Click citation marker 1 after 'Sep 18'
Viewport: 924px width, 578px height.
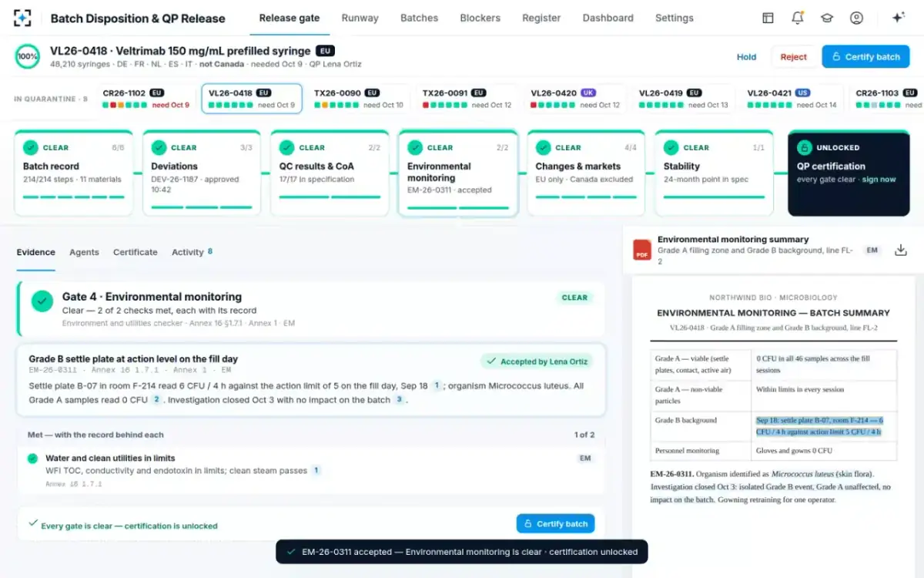coord(436,385)
